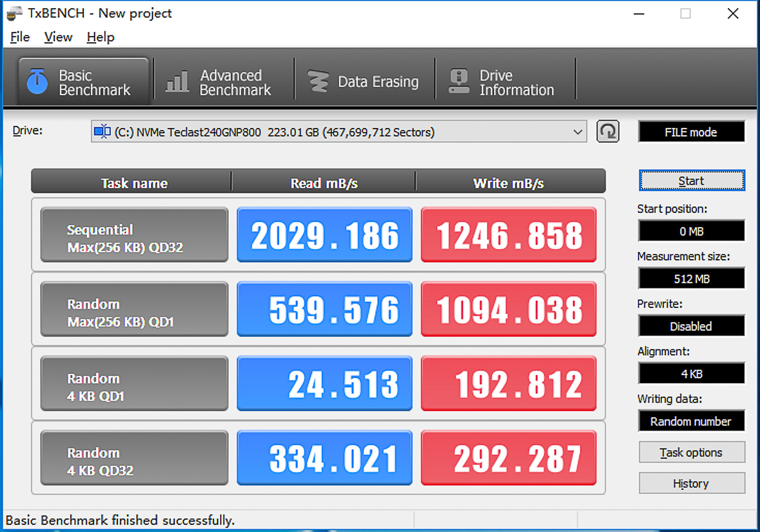Open the View menu
This screenshot has height=532, width=760.
coord(58,37)
